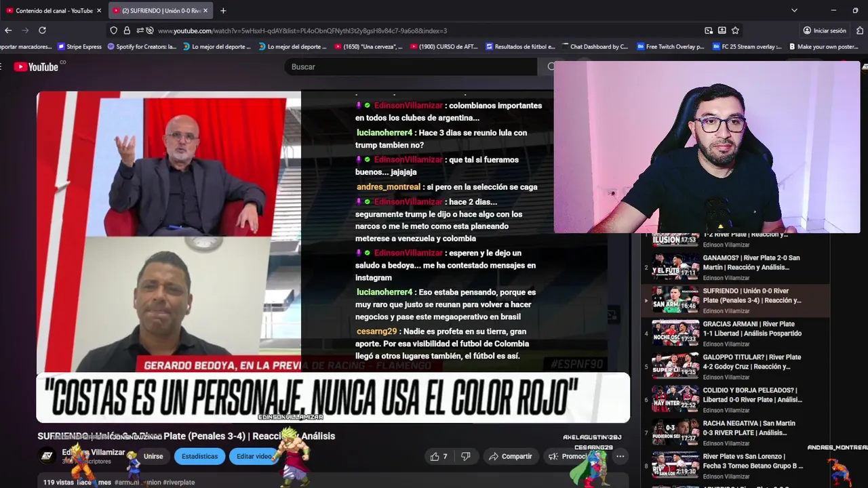Open playlist video 'GALOPPO TITULAR? | River Plate 4-2 Godoy Cruz'
The width and height of the screenshot is (868, 488).
pos(736,367)
